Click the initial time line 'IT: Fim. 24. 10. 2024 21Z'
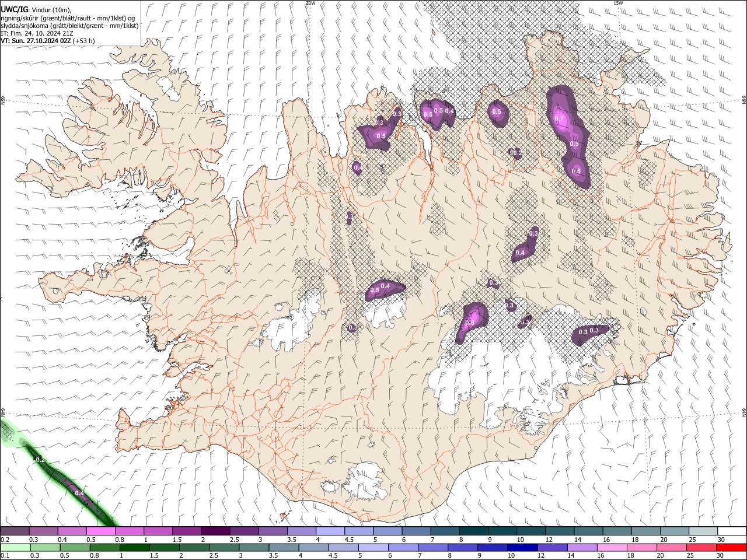Screen dimensions: 747x560 [x=37, y=33]
